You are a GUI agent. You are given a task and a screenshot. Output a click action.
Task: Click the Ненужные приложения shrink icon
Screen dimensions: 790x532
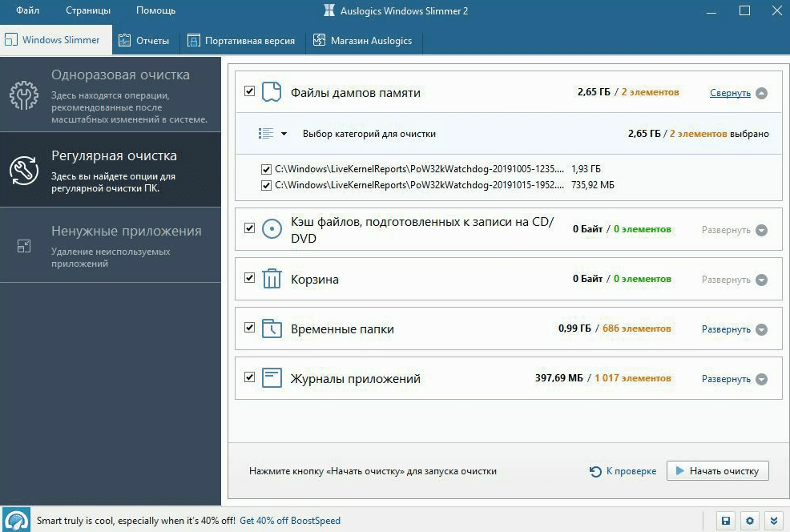tap(24, 246)
